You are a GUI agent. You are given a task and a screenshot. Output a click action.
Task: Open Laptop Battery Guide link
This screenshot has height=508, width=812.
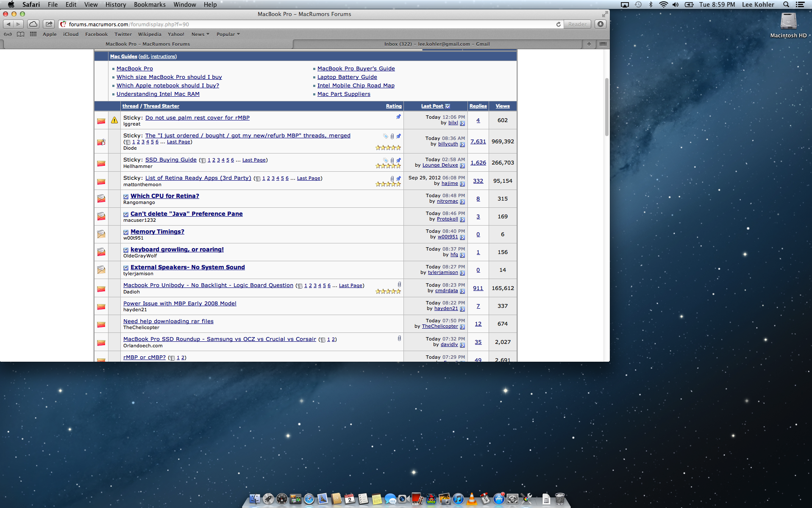tap(347, 77)
